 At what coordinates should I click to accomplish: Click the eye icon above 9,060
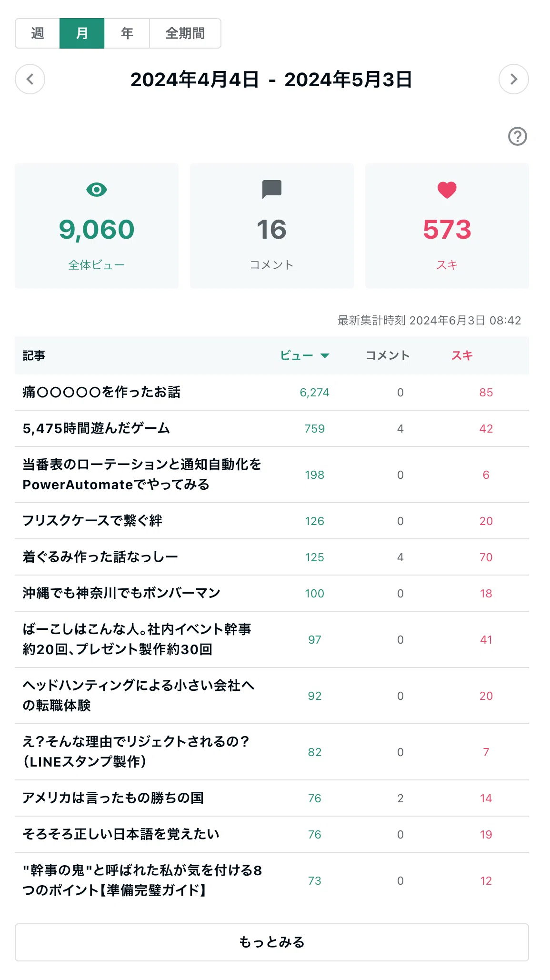(97, 190)
